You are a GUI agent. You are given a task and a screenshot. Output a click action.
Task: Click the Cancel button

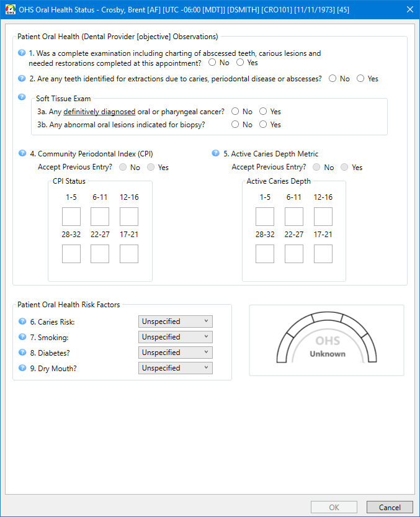(x=389, y=507)
